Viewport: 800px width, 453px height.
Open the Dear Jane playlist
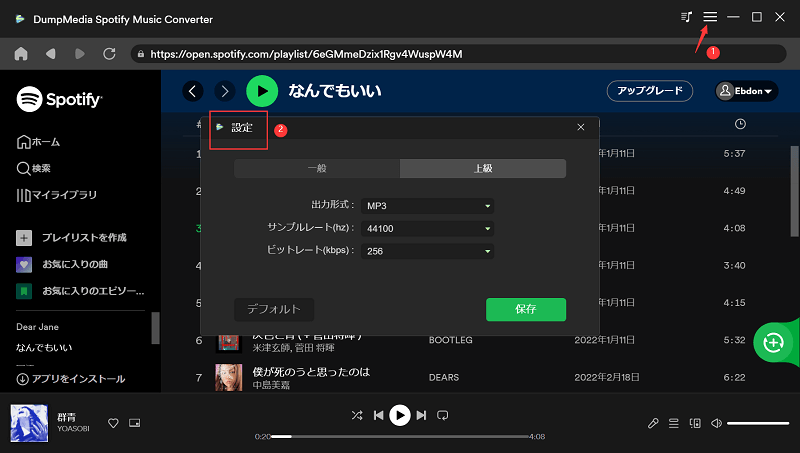pyautogui.click(x=37, y=326)
